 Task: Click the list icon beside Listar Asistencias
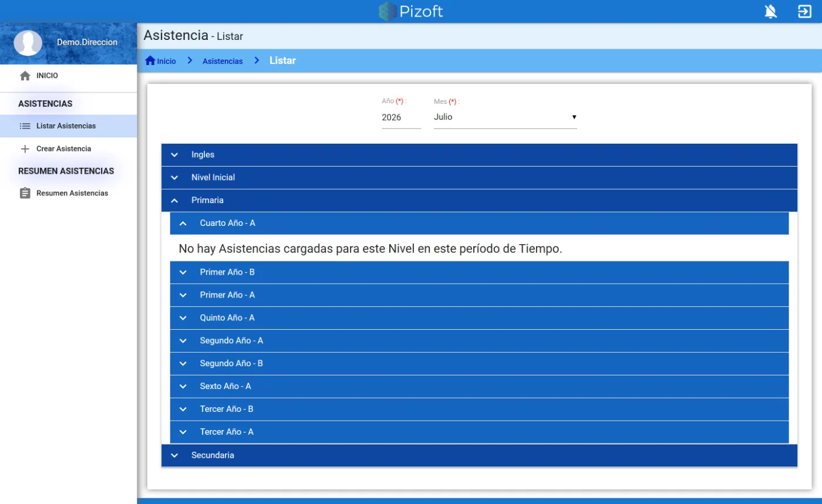pos(25,126)
